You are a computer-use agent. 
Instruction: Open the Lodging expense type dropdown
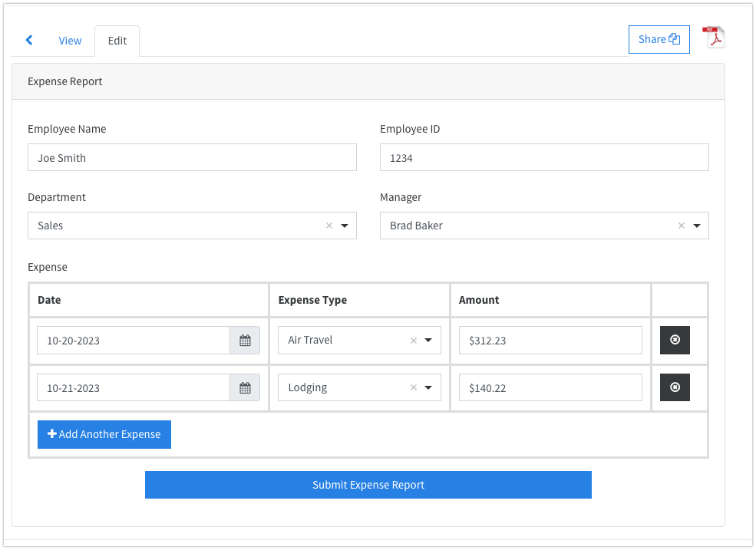(428, 388)
